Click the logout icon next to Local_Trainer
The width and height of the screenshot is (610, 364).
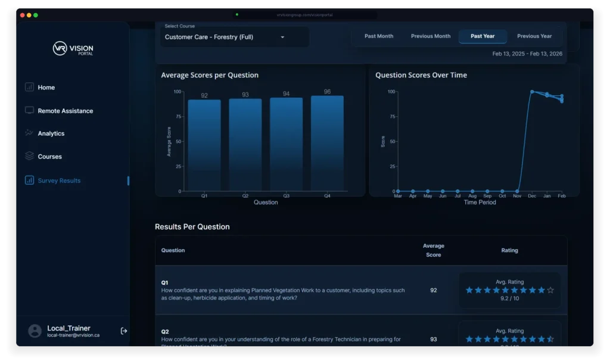click(123, 332)
